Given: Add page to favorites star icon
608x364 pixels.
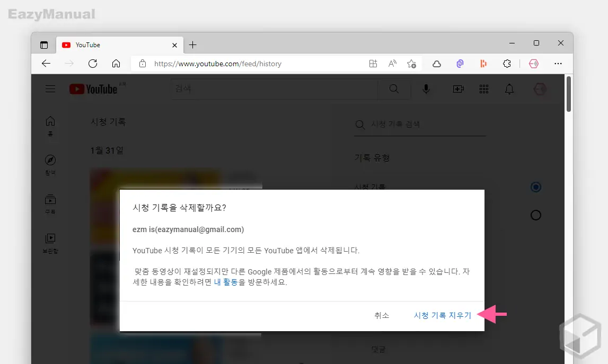Looking at the screenshot, I should (411, 64).
